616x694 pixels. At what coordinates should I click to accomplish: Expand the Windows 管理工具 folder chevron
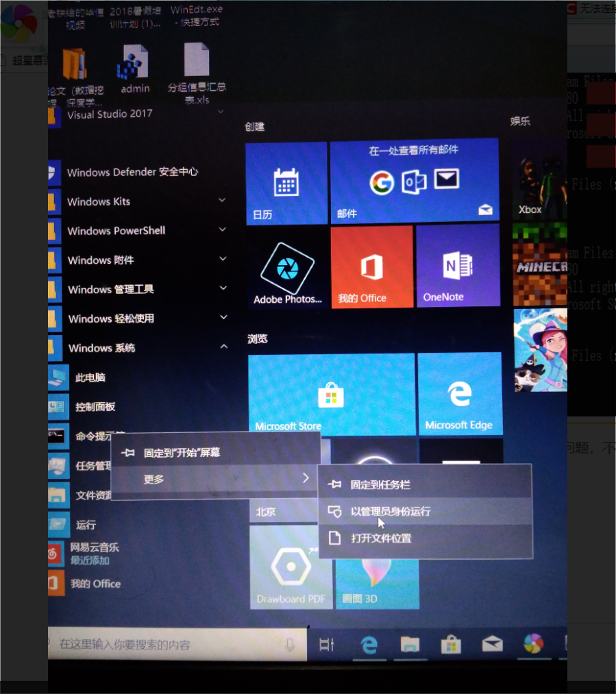[x=223, y=288]
